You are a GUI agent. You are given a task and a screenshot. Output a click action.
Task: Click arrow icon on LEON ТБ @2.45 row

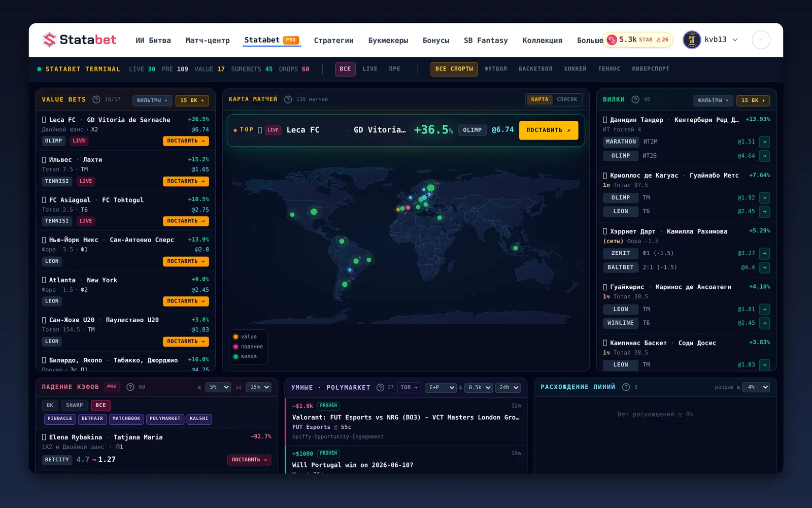pos(764,212)
